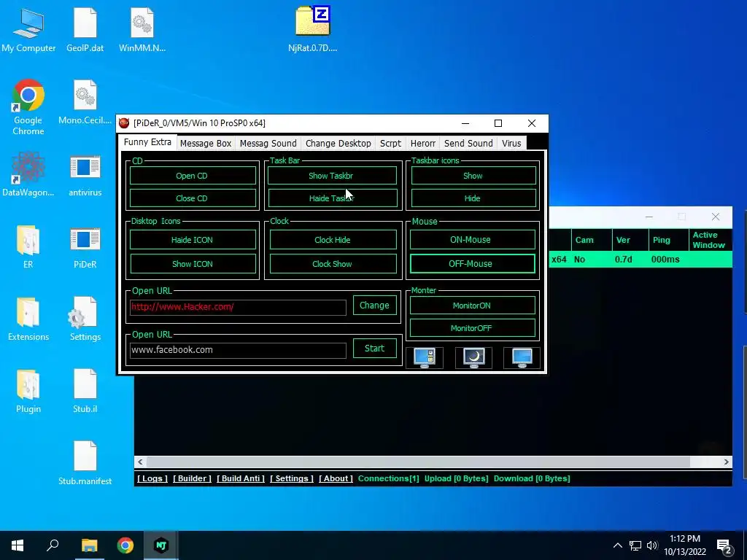
Task: Click the horizontal scrollbar right arrow
Action: point(726,462)
